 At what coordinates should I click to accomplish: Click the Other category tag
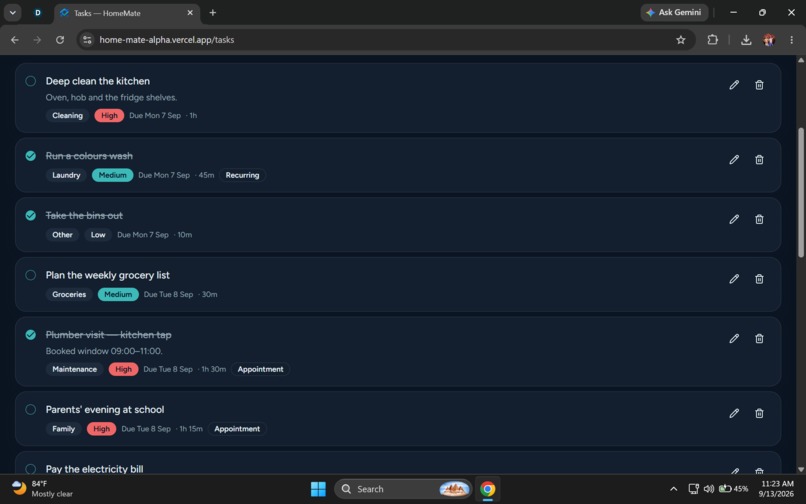(x=62, y=235)
